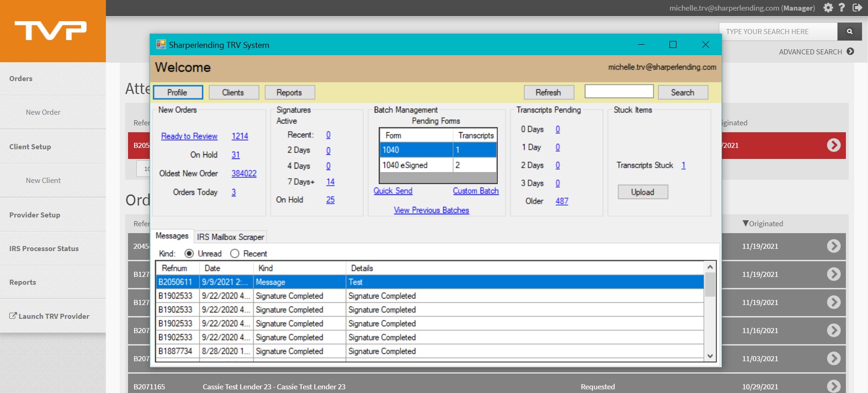Click the Kind column header
Screen dimensions: 868x393
pyautogui.click(x=300, y=268)
